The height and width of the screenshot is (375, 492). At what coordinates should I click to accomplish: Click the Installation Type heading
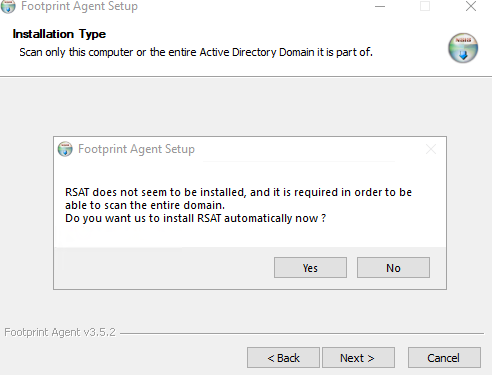(x=59, y=34)
